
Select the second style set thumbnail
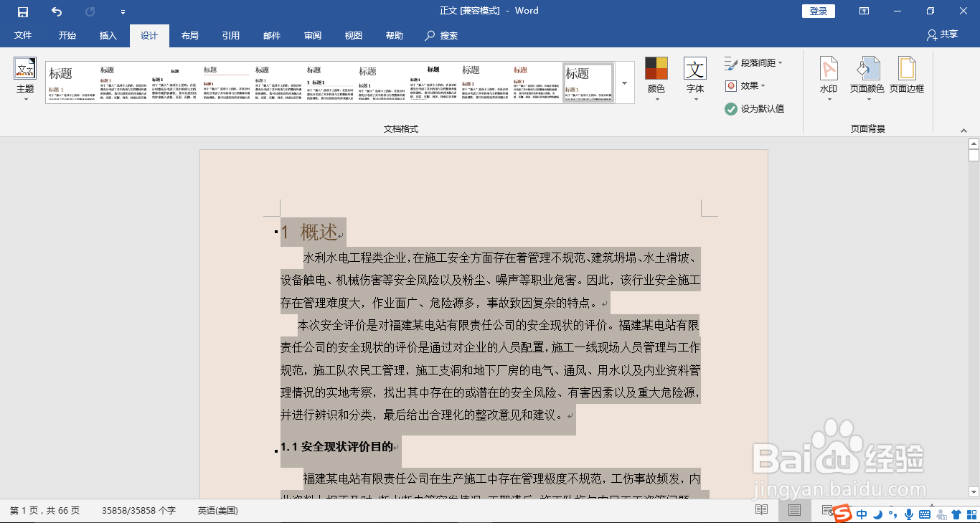pyautogui.click(x=123, y=83)
